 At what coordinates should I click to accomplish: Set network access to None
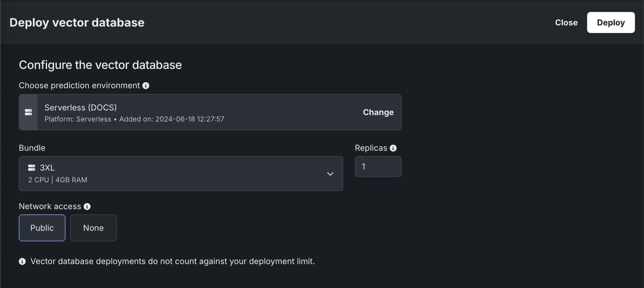coord(93,228)
